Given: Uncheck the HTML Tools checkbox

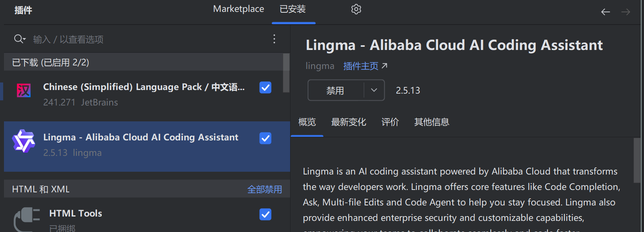Looking at the screenshot, I should pos(265,214).
